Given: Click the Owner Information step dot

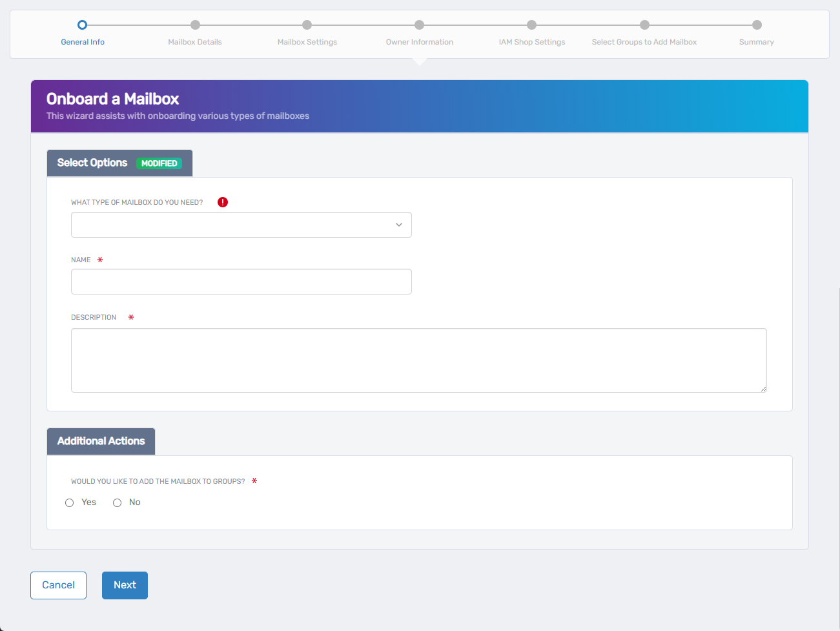Looking at the screenshot, I should click(420, 25).
